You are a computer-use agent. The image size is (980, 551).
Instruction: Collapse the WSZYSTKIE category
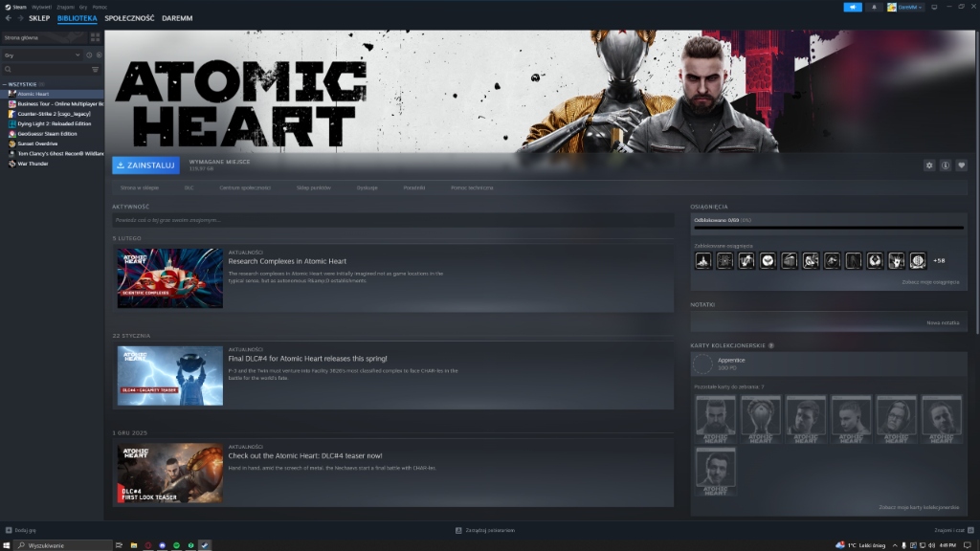pos(5,84)
